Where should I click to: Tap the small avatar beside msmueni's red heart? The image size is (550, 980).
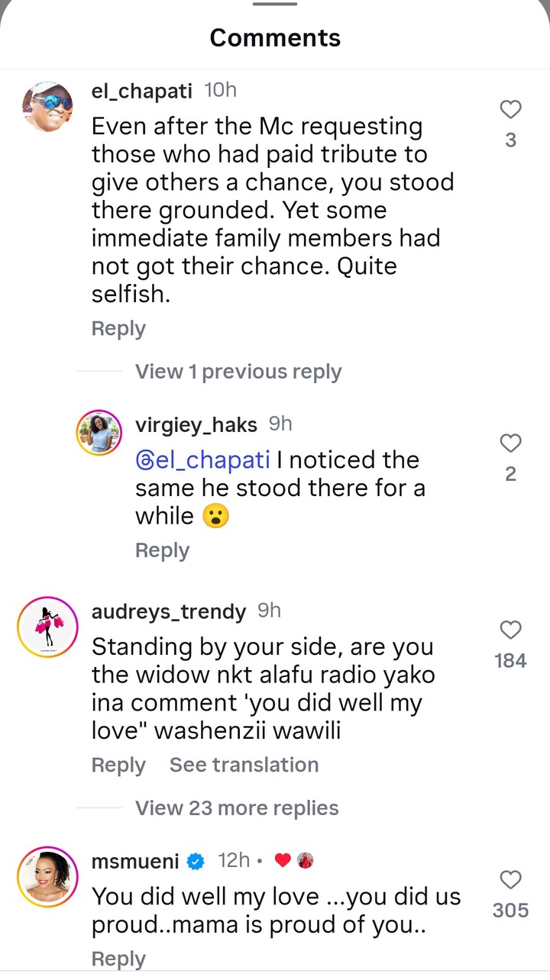pos(306,860)
